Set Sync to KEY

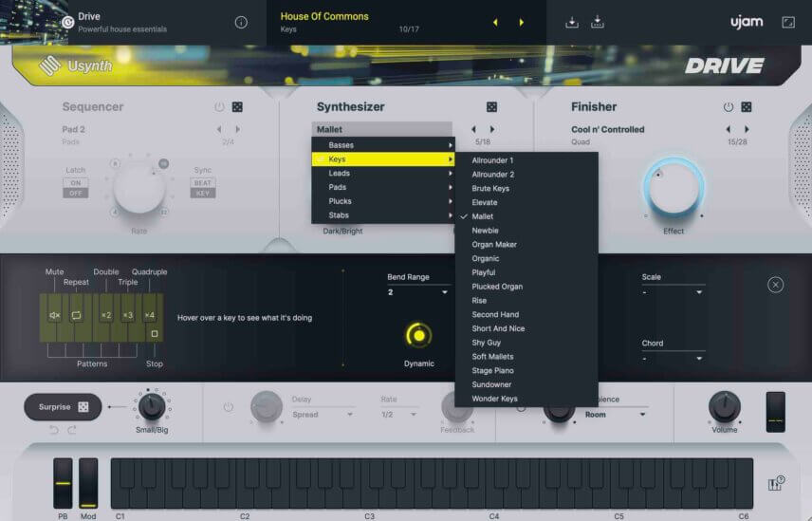(x=202, y=194)
